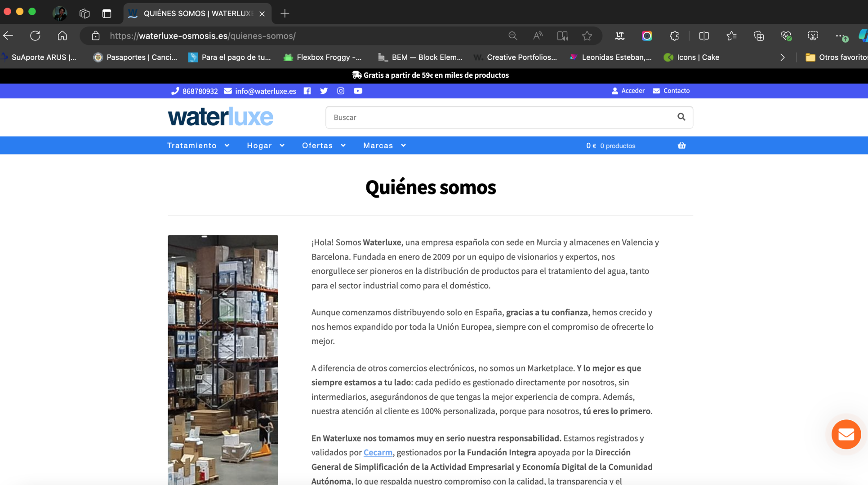Click the browser address bar URL
Image resolution: width=868 pixels, height=485 pixels.
pyautogui.click(x=203, y=36)
